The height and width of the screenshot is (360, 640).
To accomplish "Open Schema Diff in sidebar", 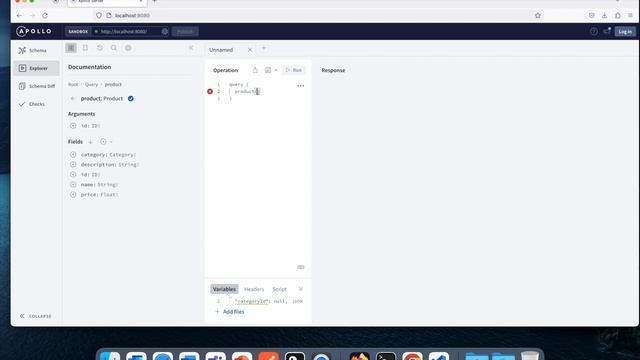I will pos(36,86).
